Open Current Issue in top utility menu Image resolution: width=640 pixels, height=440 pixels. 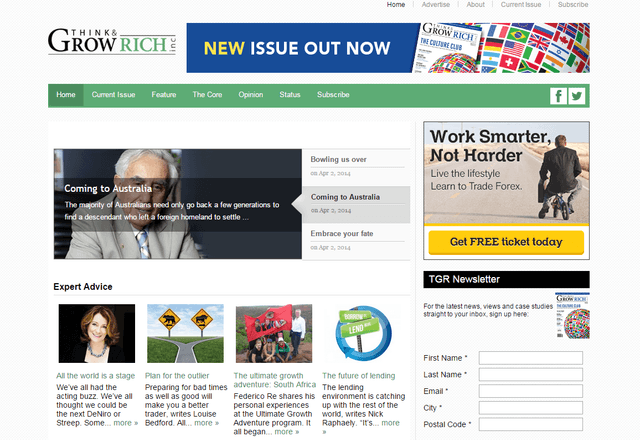521,4
